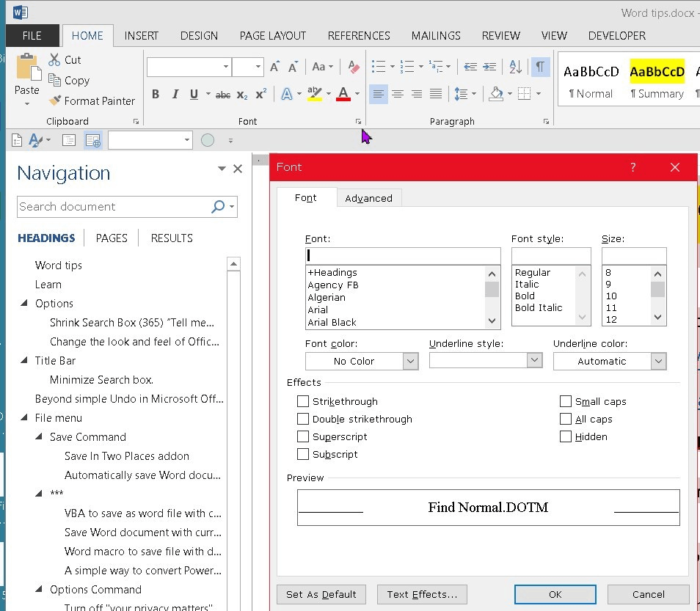Open Text Effects glowing A icon
The width and height of the screenshot is (700, 611).
point(286,94)
